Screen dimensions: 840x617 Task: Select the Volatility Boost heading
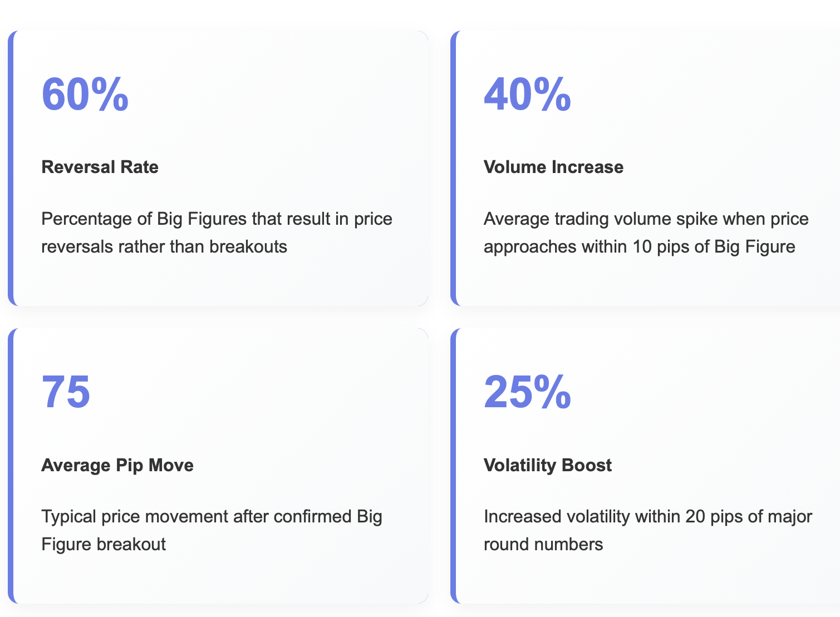point(548,465)
